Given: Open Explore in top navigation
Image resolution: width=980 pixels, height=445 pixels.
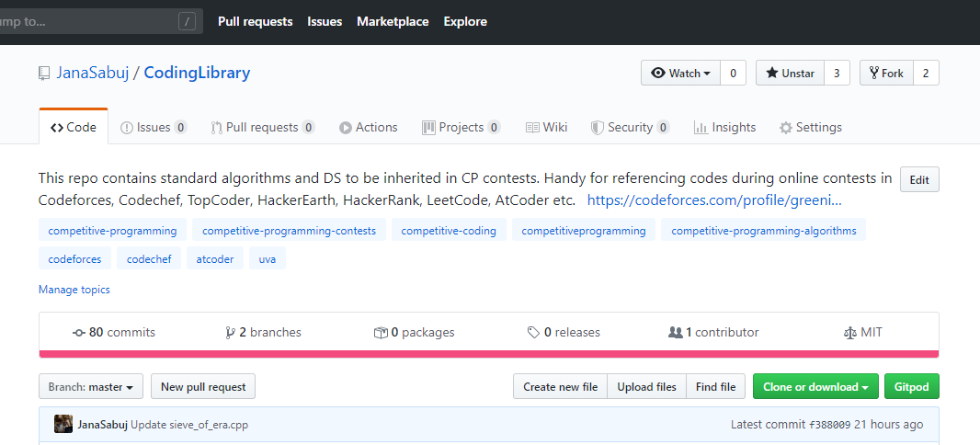Looking at the screenshot, I should pyautogui.click(x=465, y=22).
